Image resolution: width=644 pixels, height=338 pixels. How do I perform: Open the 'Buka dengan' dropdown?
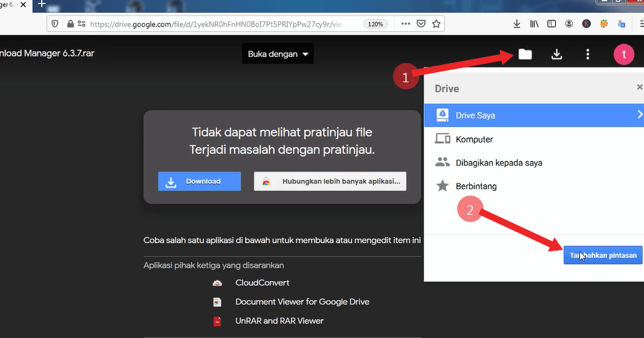point(278,54)
